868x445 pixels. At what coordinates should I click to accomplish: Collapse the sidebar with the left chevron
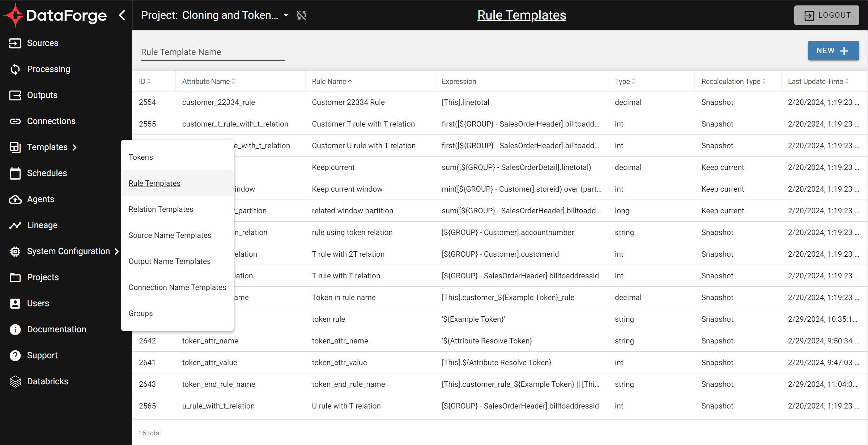tap(122, 15)
